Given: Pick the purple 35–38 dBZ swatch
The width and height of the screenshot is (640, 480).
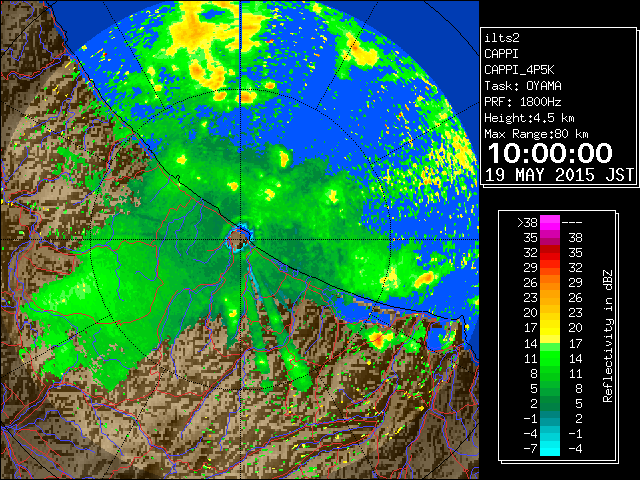Looking at the screenshot, I should pos(550,238).
